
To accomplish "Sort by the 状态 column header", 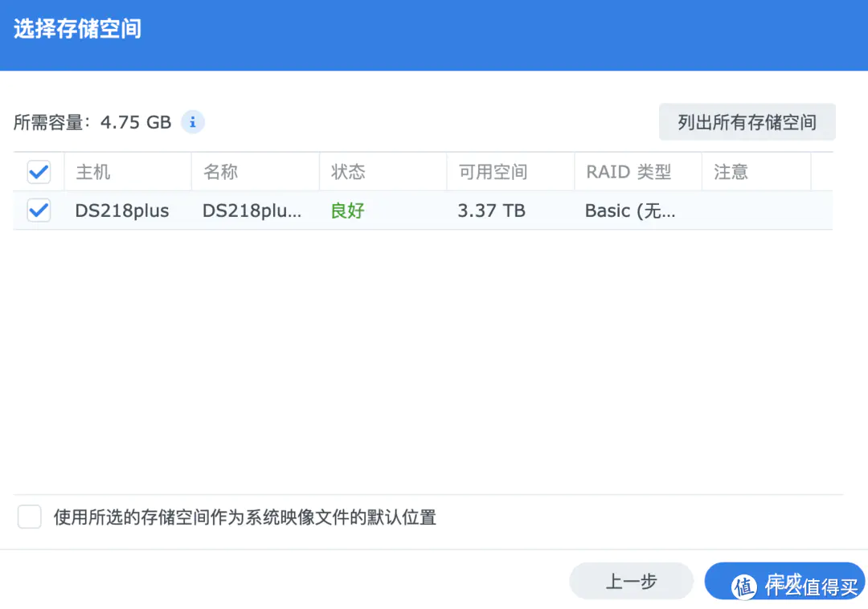I will [x=348, y=172].
